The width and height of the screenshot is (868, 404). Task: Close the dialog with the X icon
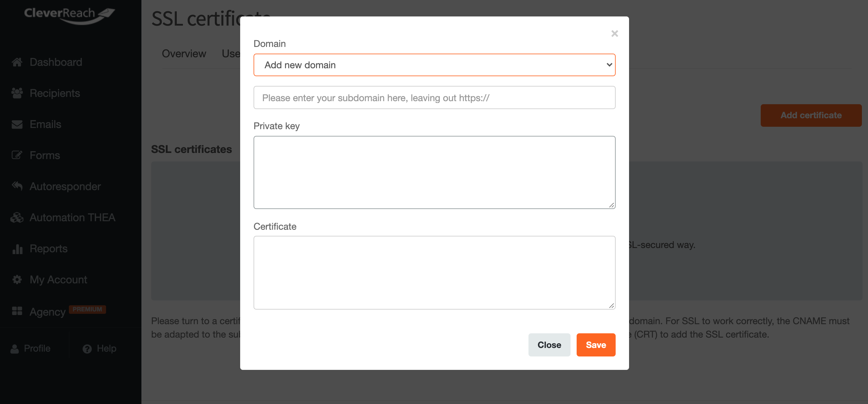coord(615,33)
